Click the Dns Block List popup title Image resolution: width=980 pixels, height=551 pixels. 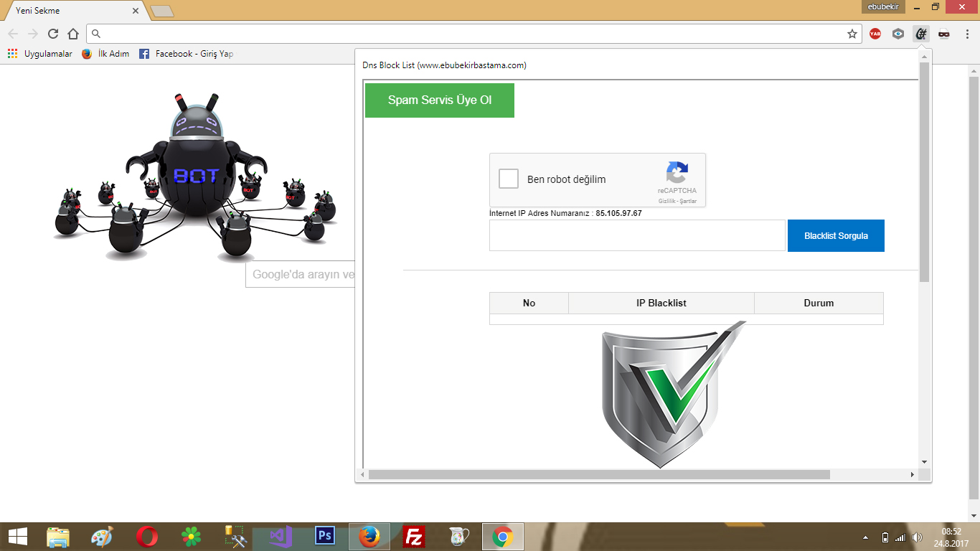tap(444, 65)
